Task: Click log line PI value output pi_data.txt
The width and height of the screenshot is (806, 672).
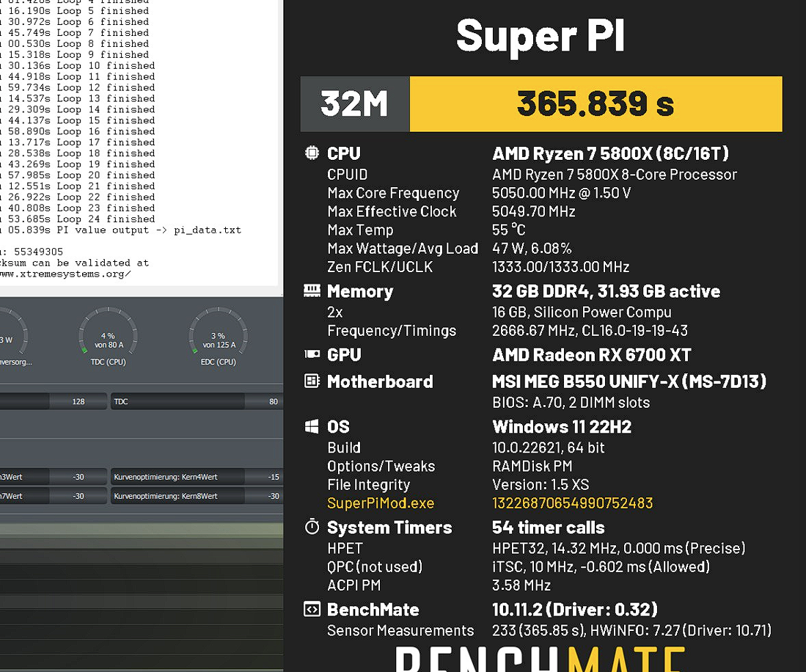Action: [120, 230]
